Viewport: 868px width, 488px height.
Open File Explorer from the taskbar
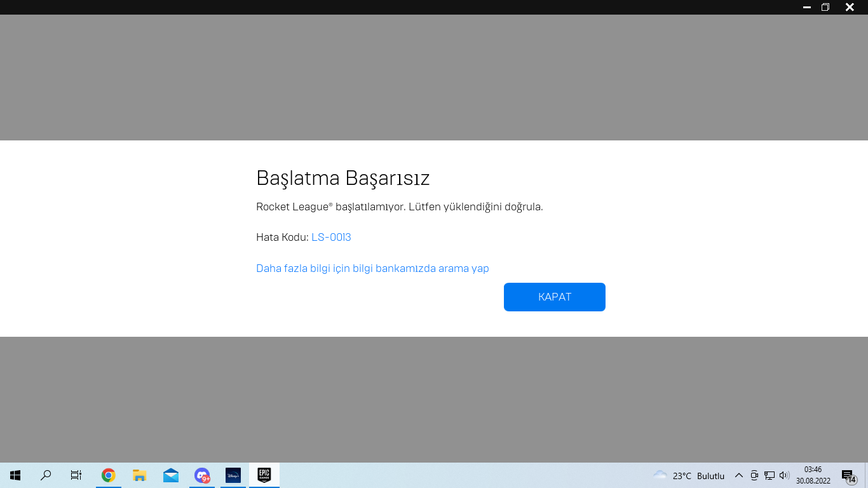[139, 475]
